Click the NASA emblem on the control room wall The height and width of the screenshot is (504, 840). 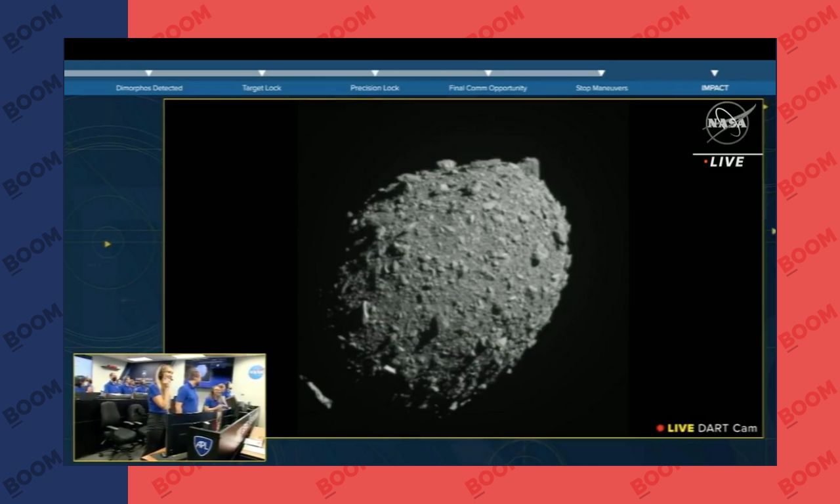click(256, 373)
